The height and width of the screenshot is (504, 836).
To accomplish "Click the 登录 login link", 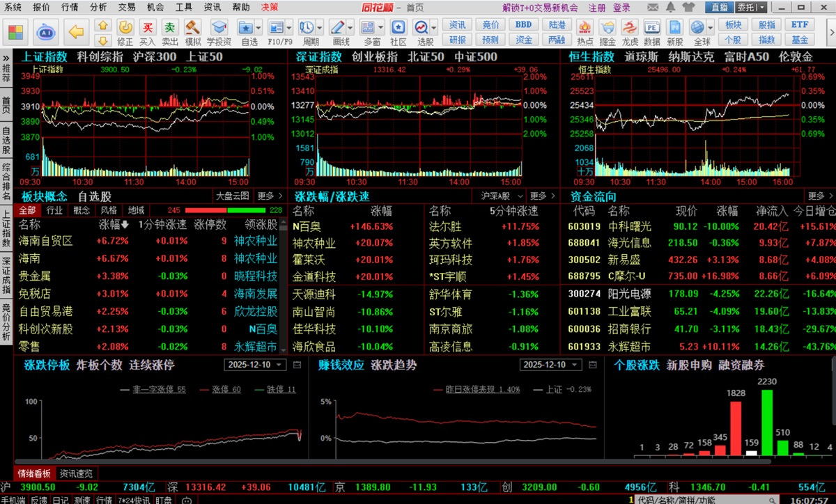I will point(621,8).
